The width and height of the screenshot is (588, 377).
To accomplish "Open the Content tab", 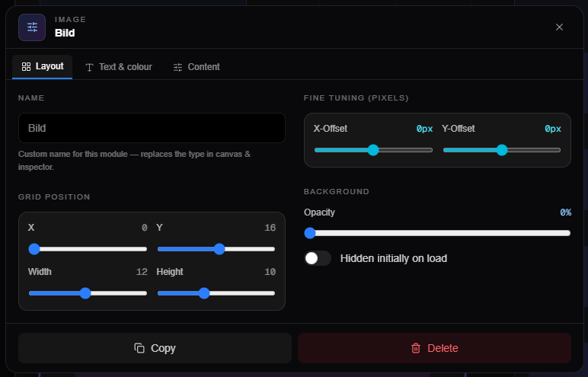I will tap(197, 67).
